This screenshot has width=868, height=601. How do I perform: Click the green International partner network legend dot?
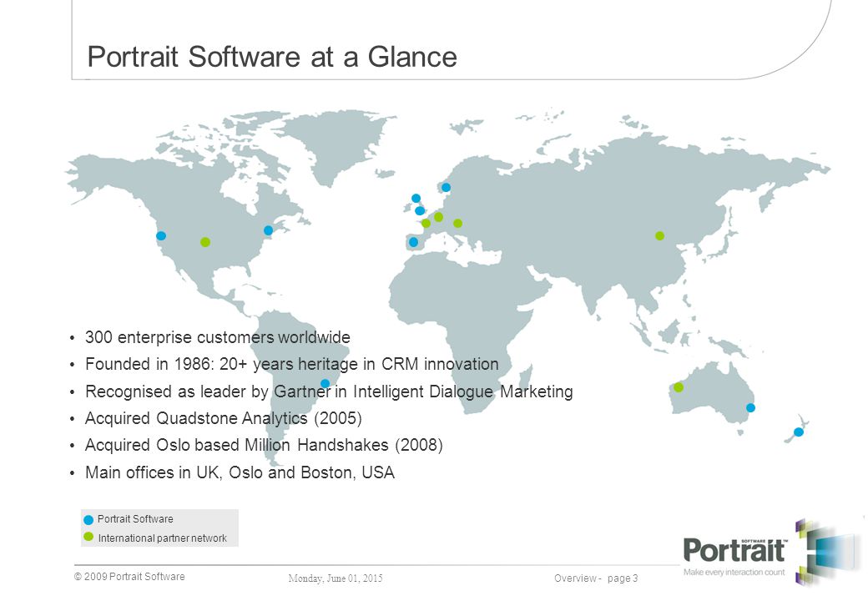pyautogui.click(x=88, y=537)
